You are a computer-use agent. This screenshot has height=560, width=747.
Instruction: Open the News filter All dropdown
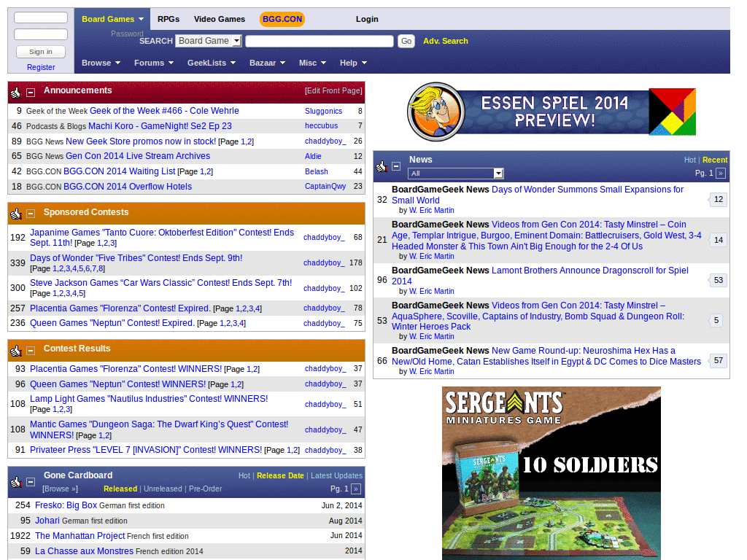point(455,174)
